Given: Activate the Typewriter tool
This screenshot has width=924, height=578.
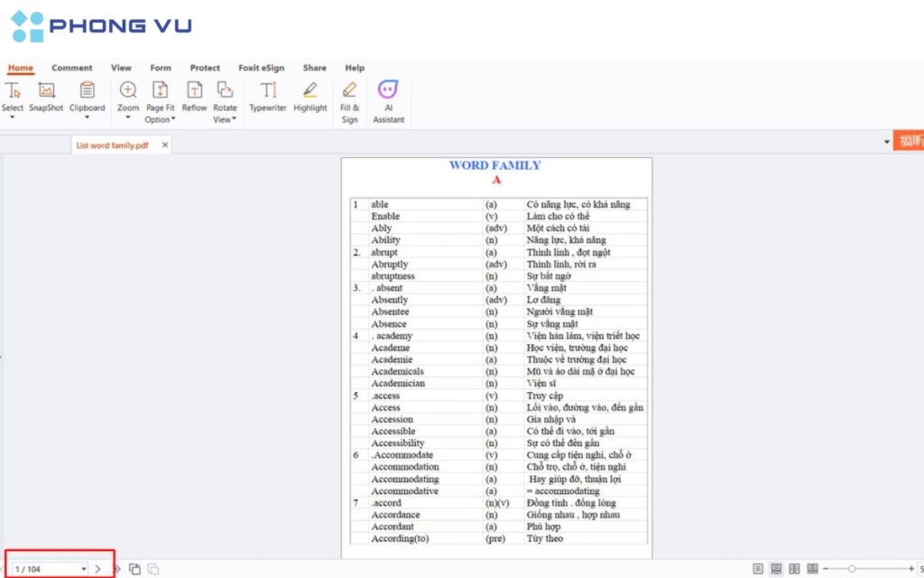Looking at the screenshot, I should click(267, 97).
